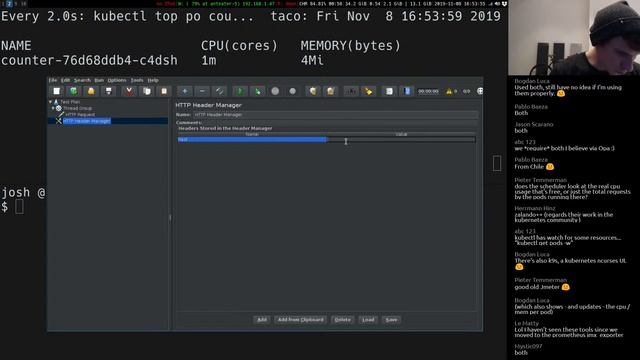Create a new test plan via toolbar

click(x=57, y=91)
